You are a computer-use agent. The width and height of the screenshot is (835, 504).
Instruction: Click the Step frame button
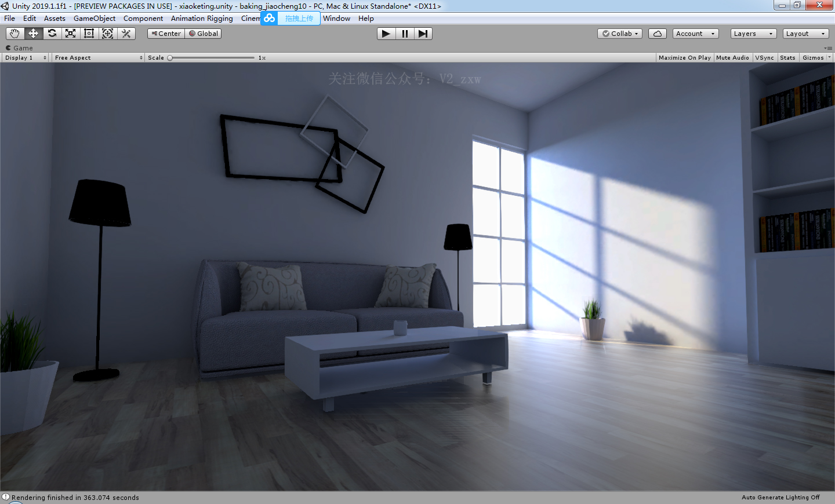click(x=423, y=34)
